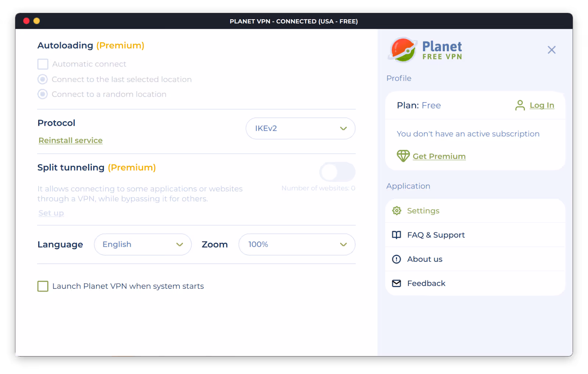Screen dimensions: 588x374
Task: Select Connect to the last selected location
Action: pyautogui.click(x=43, y=79)
